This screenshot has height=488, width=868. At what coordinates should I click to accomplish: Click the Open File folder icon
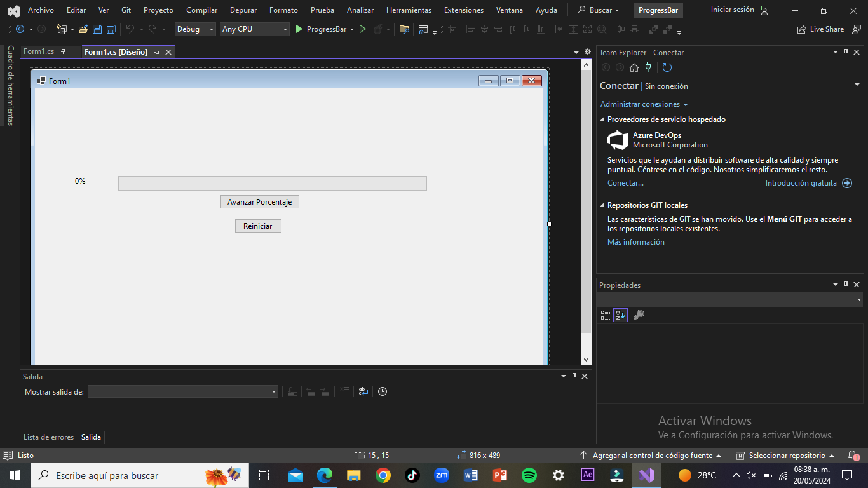click(83, 29)
